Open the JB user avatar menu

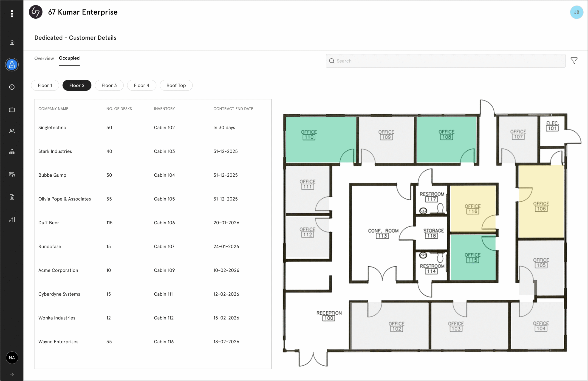click(x=576, y=12)
